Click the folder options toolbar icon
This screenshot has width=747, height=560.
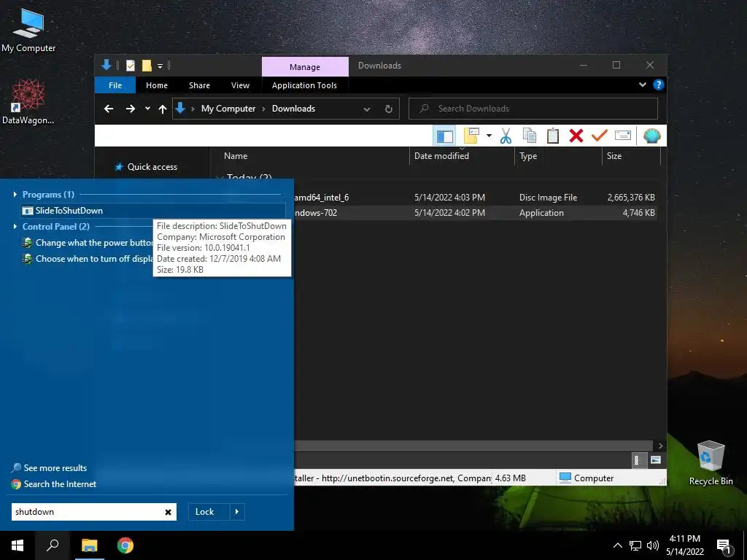[x=471, y=136]
